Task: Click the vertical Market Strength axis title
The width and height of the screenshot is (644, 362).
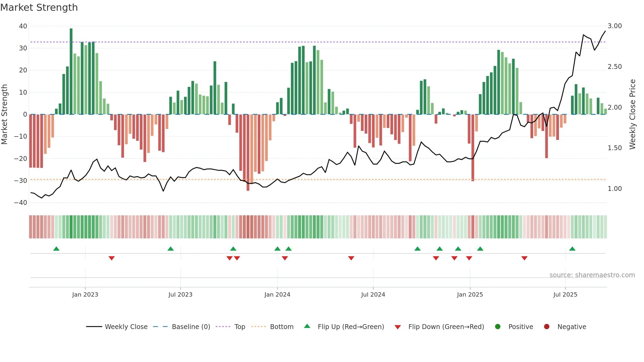Action: [x=4, y=114]
